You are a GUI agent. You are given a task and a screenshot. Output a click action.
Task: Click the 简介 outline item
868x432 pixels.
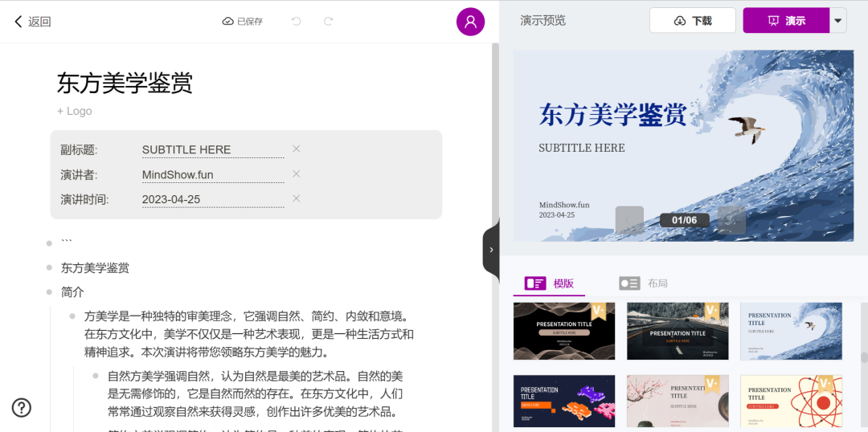tap(72, 292)
